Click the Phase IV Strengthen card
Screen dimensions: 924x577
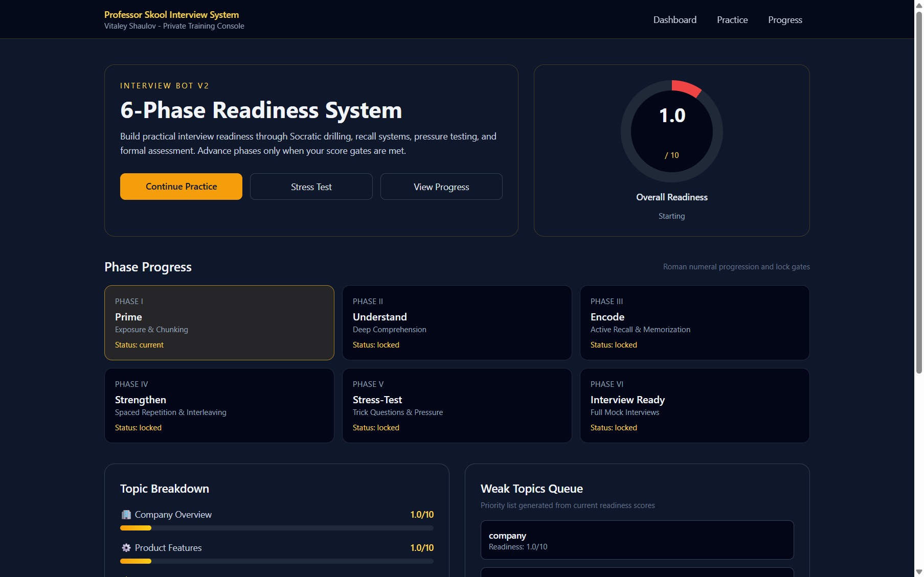click(219, 405)
